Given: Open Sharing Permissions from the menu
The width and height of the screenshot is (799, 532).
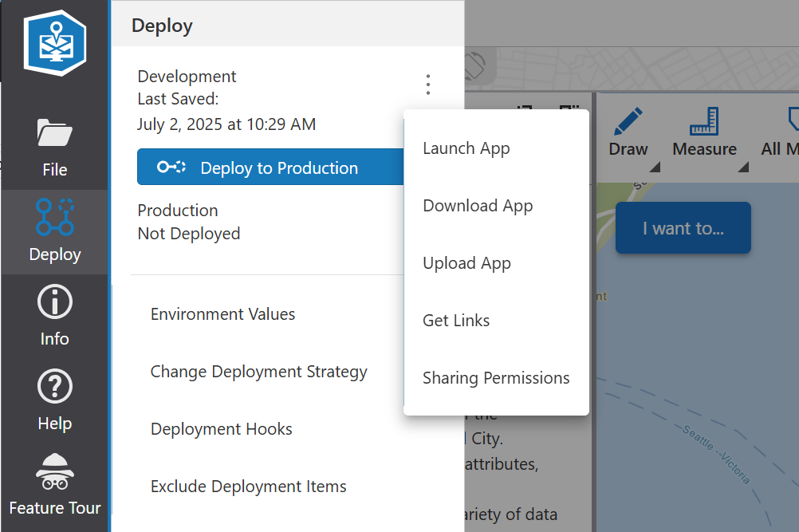Looking at the screenshot, I should (x=496, y=378).
